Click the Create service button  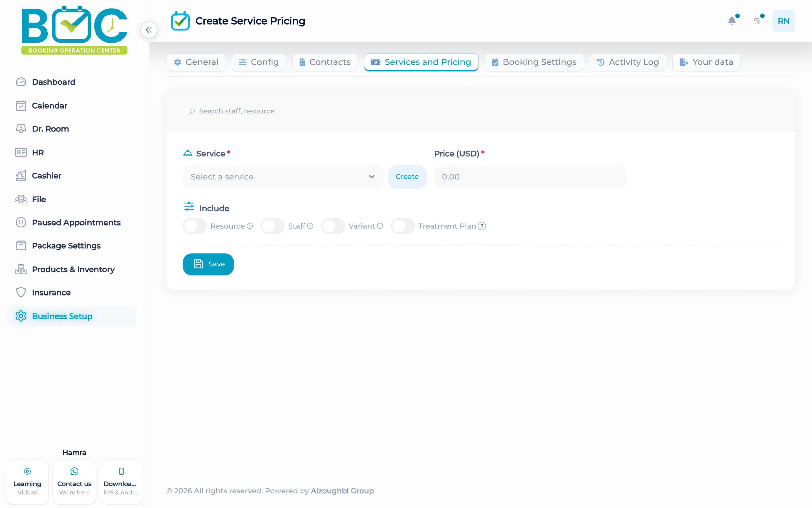pyautogui.click(x=407, y=177)
